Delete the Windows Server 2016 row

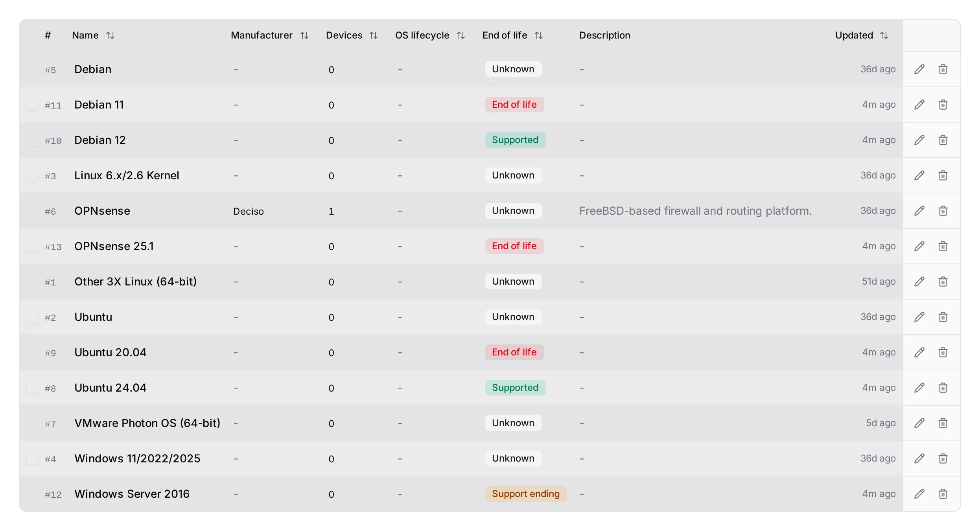pyautogui.click(x=943, y=494)
